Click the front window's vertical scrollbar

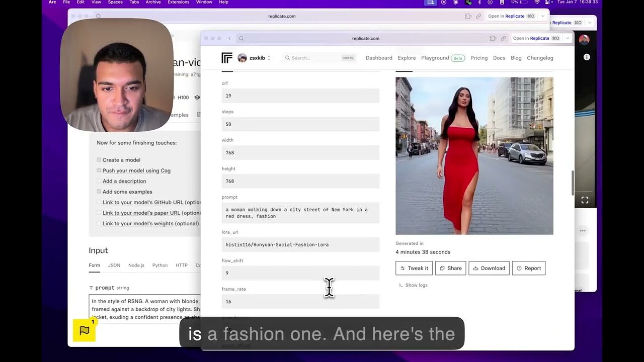point(572,184)
